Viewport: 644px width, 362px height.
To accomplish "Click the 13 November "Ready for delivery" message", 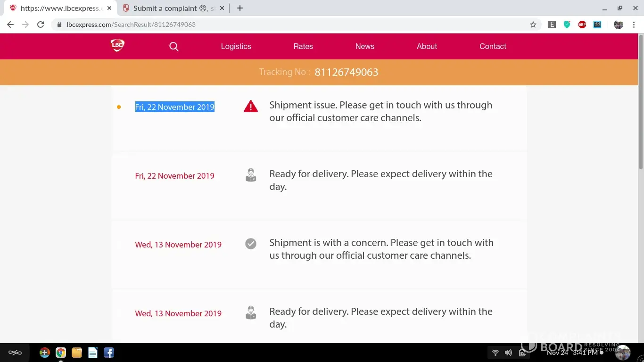I will point(381,318).
